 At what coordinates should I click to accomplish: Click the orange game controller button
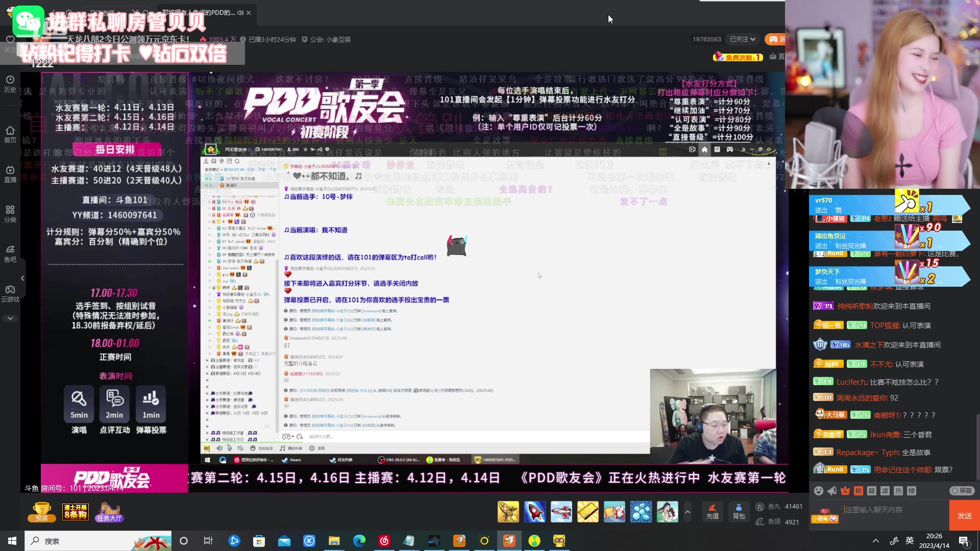click(x=776, y=39)
